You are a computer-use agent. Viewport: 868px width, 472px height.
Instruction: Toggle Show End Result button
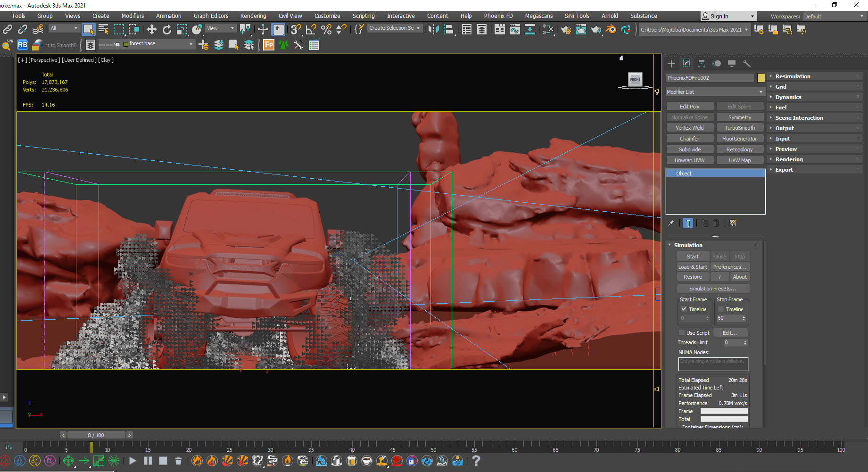tap(688, 224)
